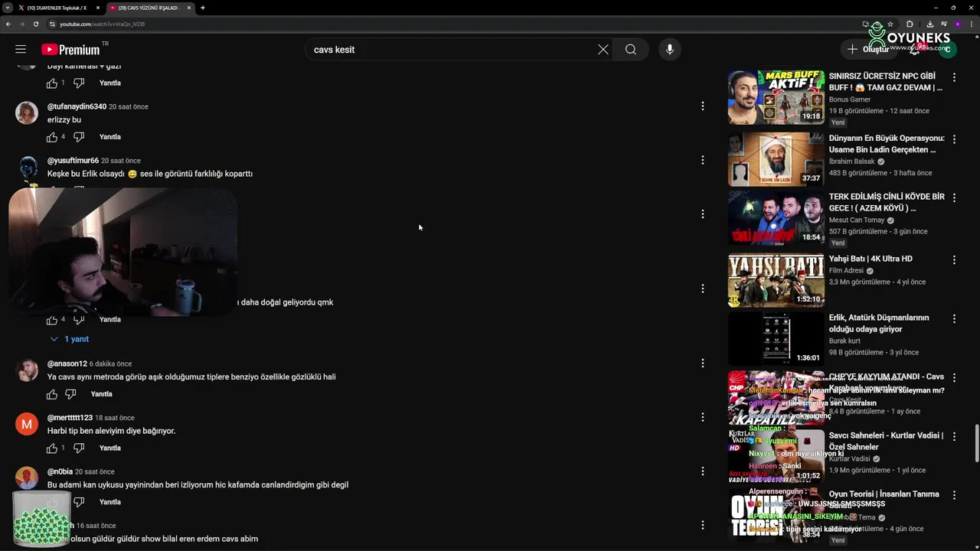Open @merttttt123 'M' avatar
980x551 pixels.
click(27, 424)
